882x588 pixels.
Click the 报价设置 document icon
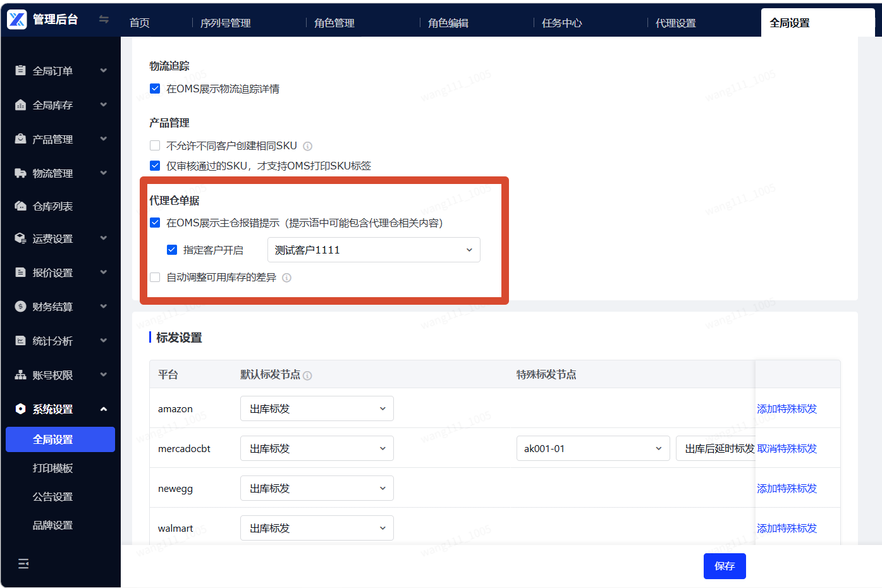(20, 273)
